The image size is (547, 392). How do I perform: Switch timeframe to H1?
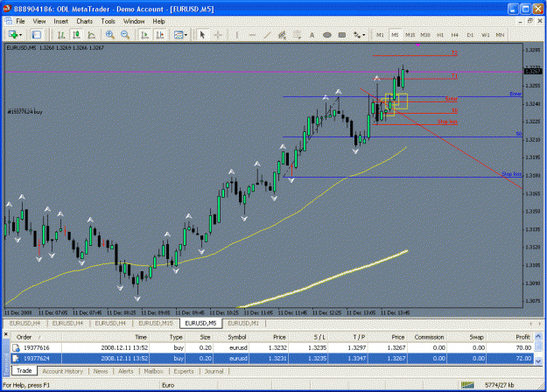pyautogui.click(x=440, y=34)
